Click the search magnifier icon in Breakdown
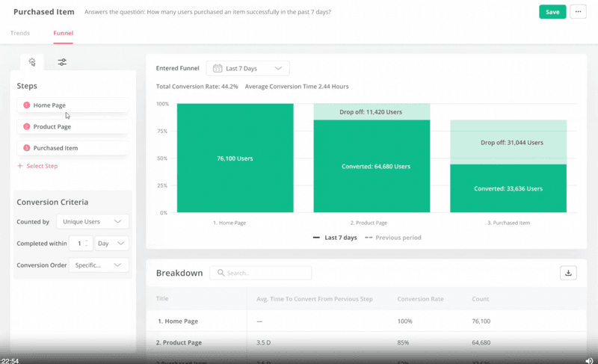This screenshot has height=364, width=598. pos(221,273)
